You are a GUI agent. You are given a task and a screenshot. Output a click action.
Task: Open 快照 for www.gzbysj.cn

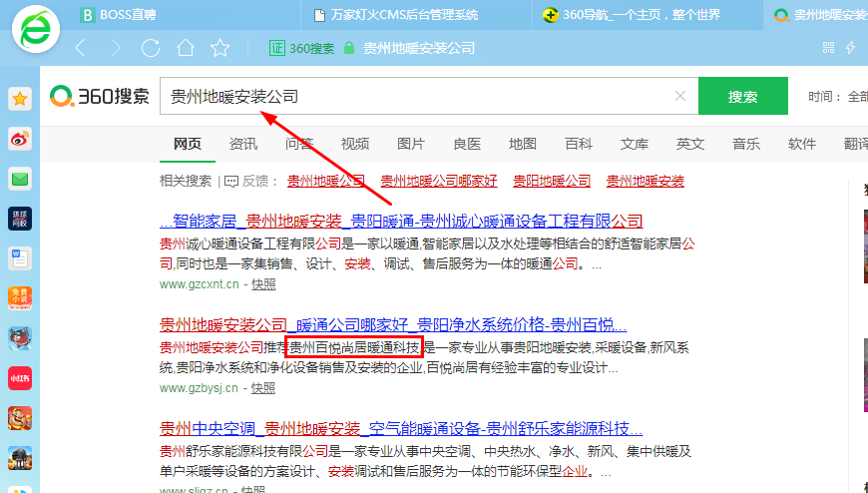(263, 388)
